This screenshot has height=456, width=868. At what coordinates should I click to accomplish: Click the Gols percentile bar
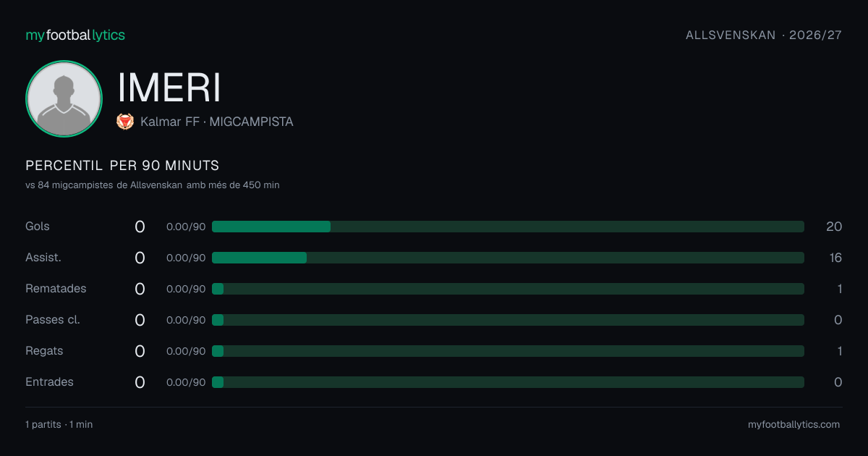point(508,227)
